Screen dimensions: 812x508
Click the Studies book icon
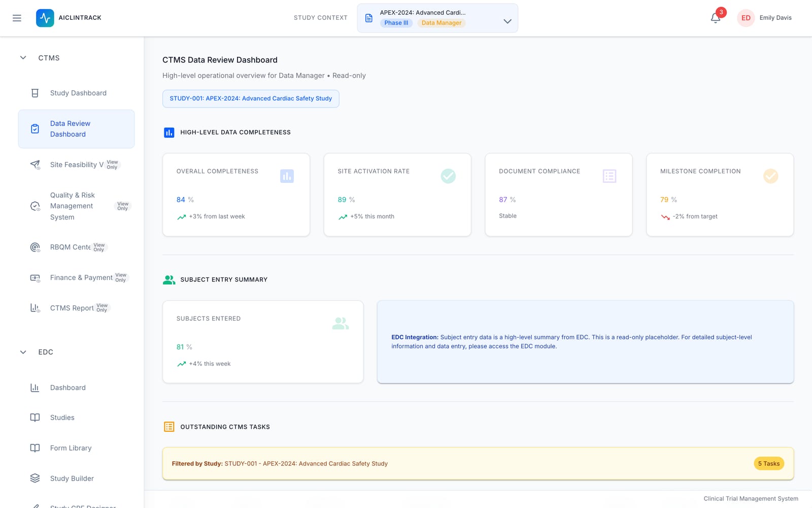tap(35, 418)
